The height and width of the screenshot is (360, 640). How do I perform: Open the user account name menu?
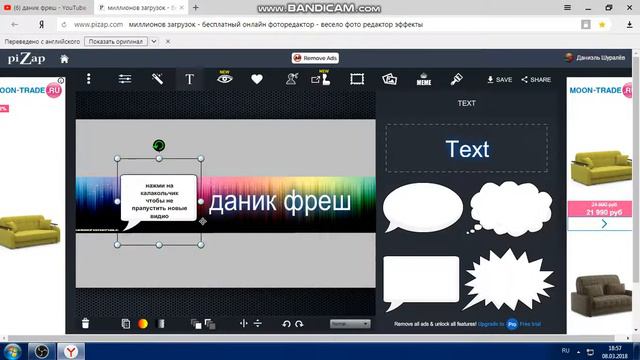click(x=595, y=58)
